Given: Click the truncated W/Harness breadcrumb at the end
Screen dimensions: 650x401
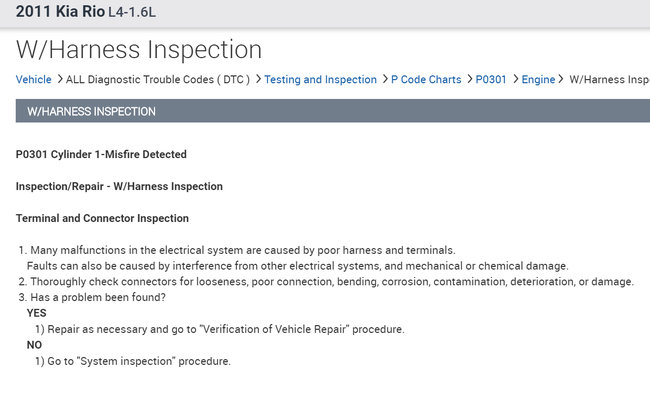Looking at the screenshot, I should tap(609, 79).
